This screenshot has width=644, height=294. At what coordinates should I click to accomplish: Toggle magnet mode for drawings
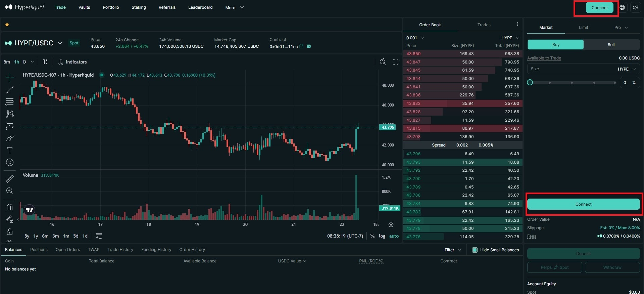coord(10,207)
